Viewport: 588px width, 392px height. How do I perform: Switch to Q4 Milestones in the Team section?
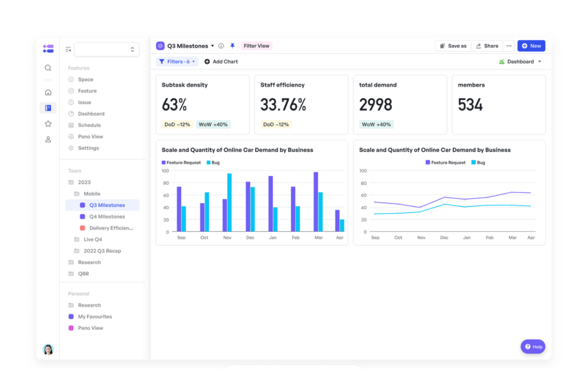106,216
